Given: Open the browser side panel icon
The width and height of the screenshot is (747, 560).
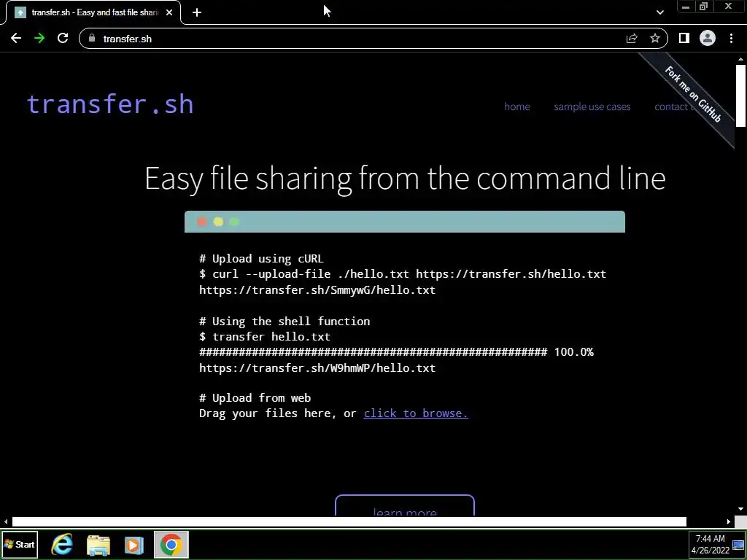Looking at the screenshot, I should pyautogui.click(x=684, y=39).
